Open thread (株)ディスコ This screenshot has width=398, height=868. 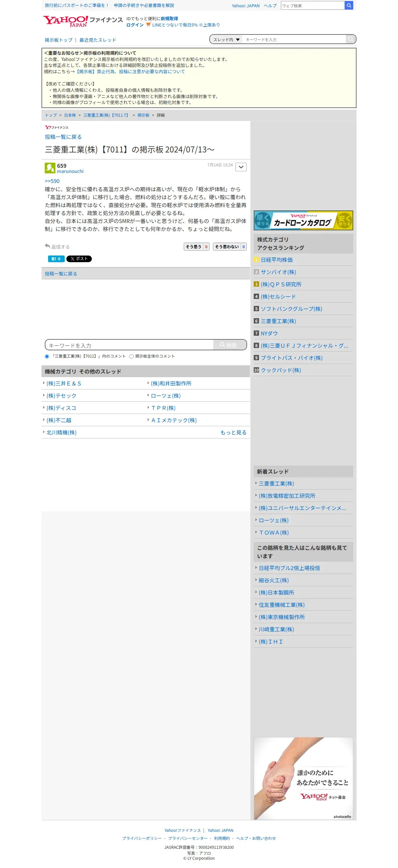[x=61, y=408]
